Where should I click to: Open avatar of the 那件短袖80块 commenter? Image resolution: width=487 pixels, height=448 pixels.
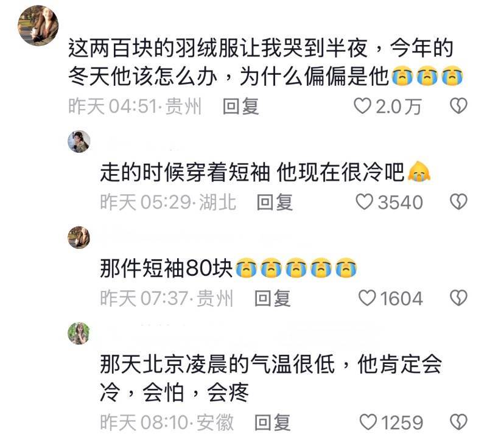tap(79, 237)
